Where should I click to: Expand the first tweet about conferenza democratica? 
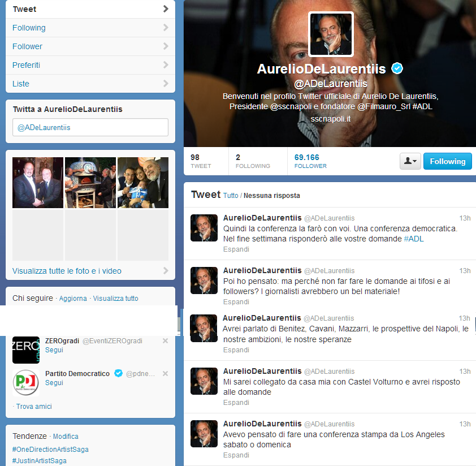236,249
